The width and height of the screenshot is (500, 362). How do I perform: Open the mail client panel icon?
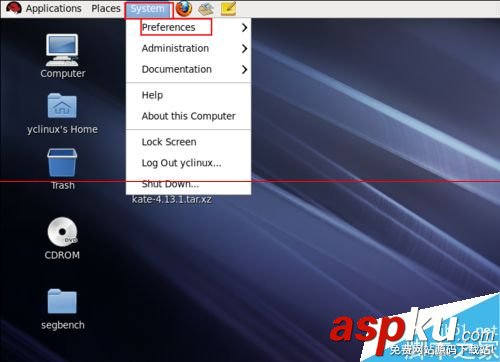(206, 9)
